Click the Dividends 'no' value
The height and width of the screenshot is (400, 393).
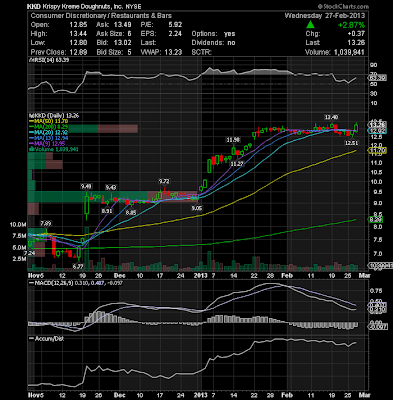231,43
